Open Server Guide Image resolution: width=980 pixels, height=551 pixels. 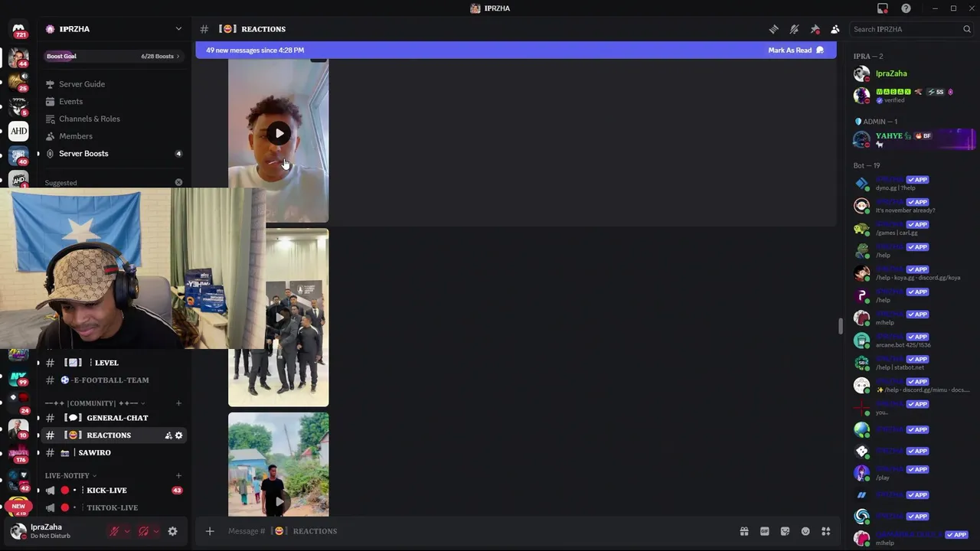tap(82, 84)
